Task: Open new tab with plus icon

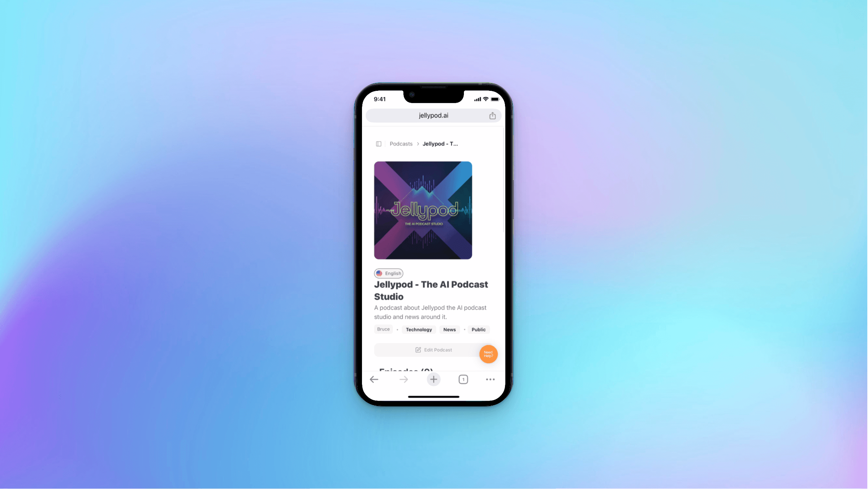Action: (433, 379)
